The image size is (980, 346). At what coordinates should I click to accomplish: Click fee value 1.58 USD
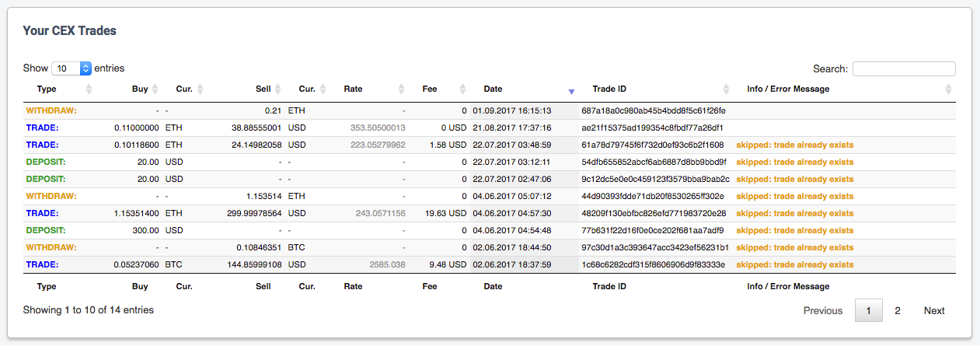point(448,145)
